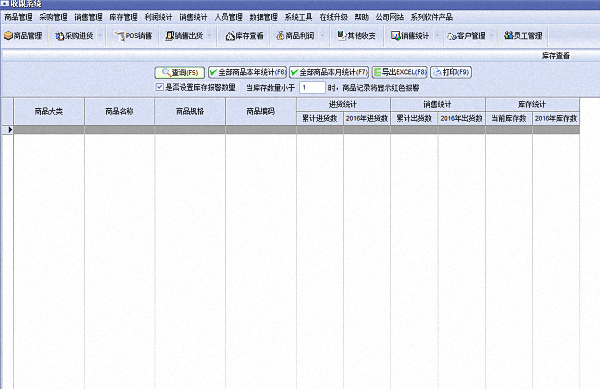
Task: Open the 商品利润 toolbar icon
Action: pyautogui.click(x=295, y=36)
